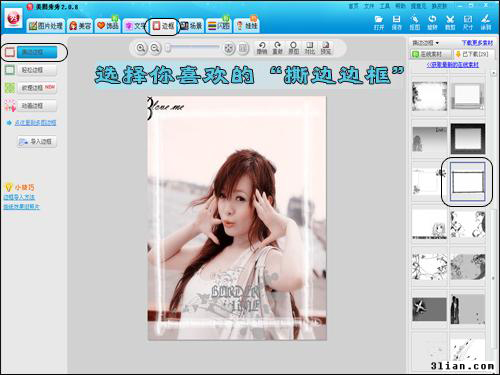Viewport: 500px width, 375px height.
Task: Open the 尺寸 resize tool icon
Action: pyautogui.click(x=468, y=23)
